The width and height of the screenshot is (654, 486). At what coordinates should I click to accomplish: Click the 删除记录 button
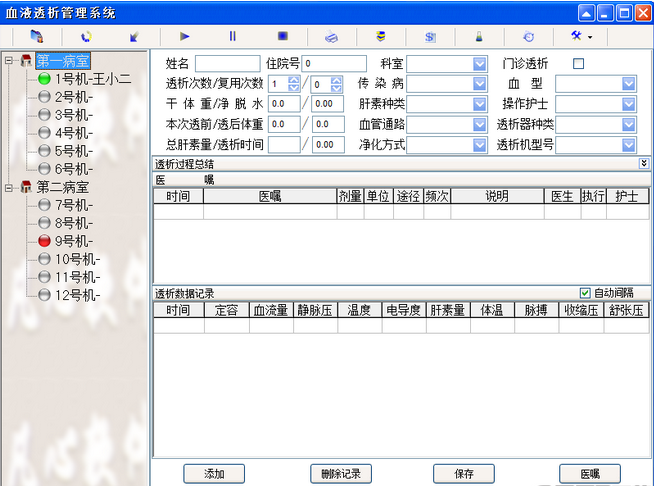coord(341,474)
